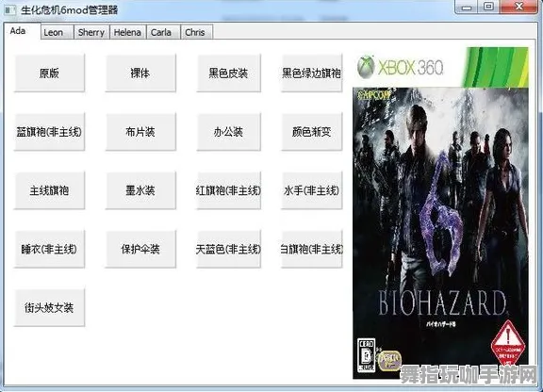The image size is (543, 392).
Task: Minimize the mod manager window
Action: (x=467, y=7)
